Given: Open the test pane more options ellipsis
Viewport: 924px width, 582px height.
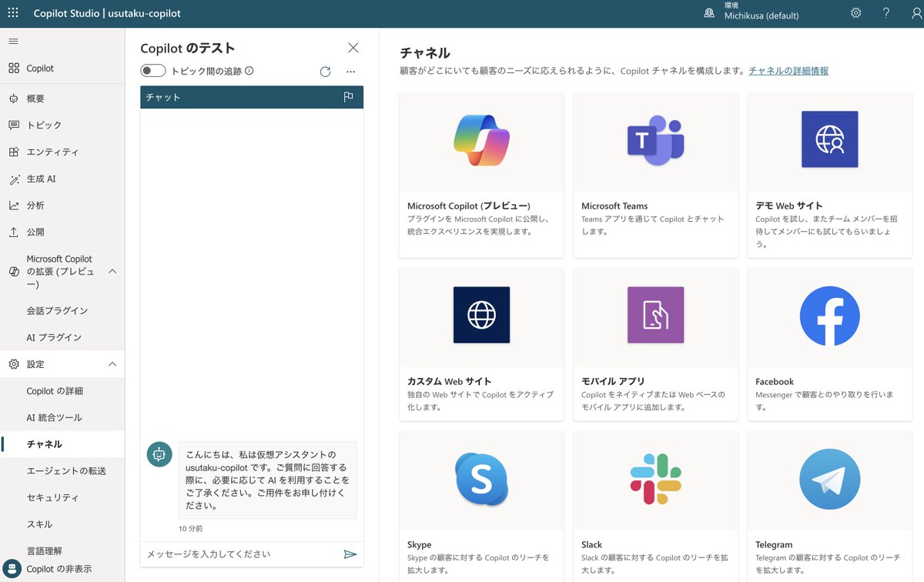Looking at the screenshot, I should (x=350, y=72).
